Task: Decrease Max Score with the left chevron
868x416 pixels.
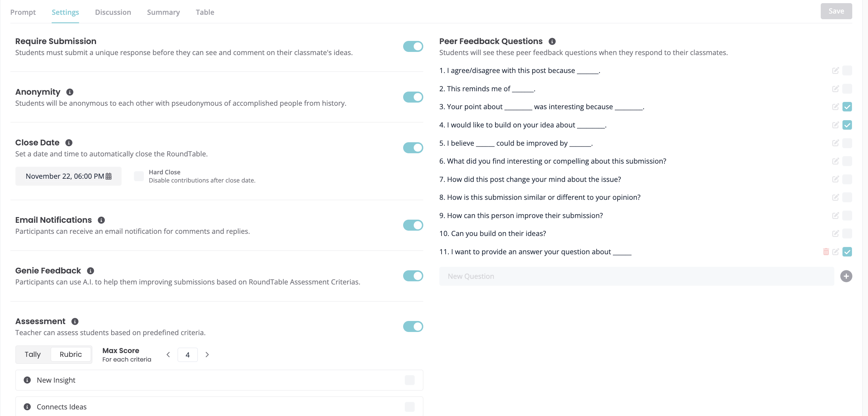Action: 168,354
